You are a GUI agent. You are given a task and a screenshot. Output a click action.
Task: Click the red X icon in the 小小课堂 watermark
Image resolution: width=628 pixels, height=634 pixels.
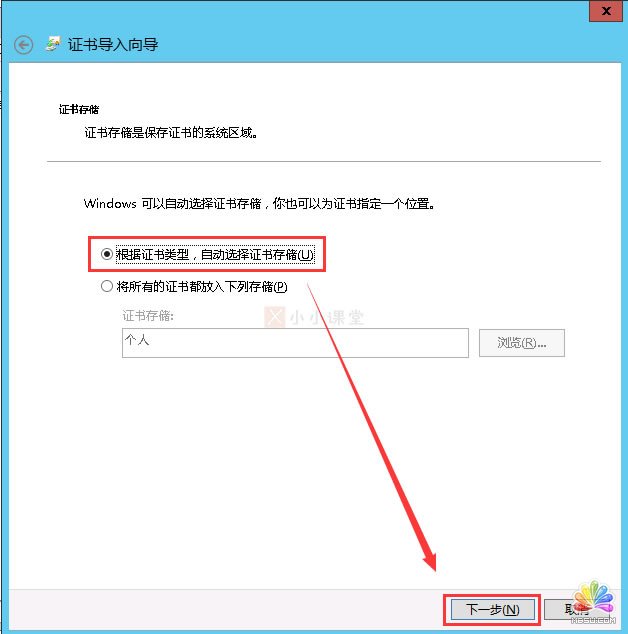click(x=275, y=317)
